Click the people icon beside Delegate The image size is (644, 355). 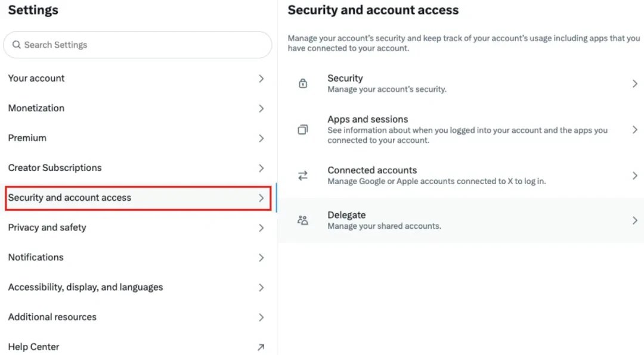(x=303, y=220)
